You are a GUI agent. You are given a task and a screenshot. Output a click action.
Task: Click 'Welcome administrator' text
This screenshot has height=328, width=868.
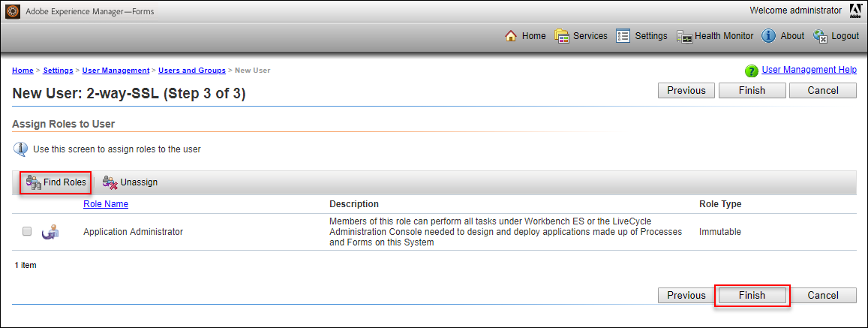pos(796,10)
